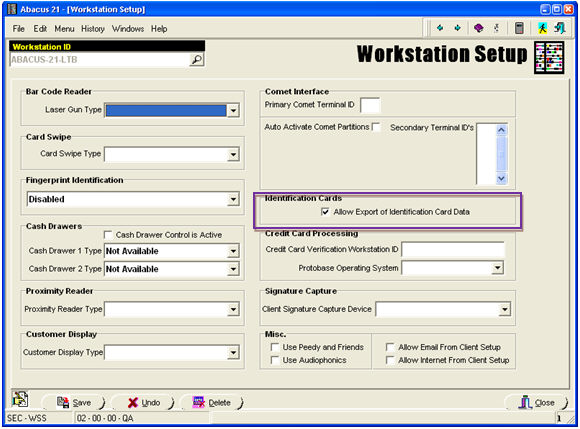Image resolution: width=580 pixels, height=429 pixels.
Task: Click the notes icon above the status bar
Action: point(20,399)
